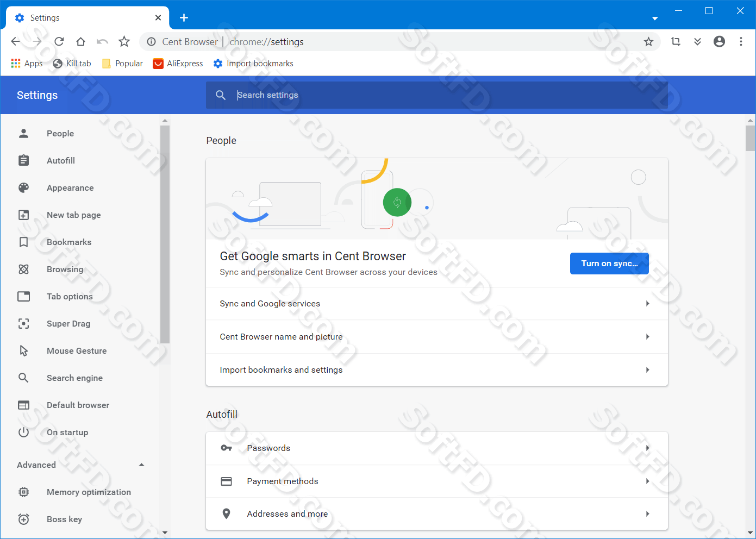Go to Bookmarks settings section
Viewport: 756px width, 539px height.
point(69,242)
